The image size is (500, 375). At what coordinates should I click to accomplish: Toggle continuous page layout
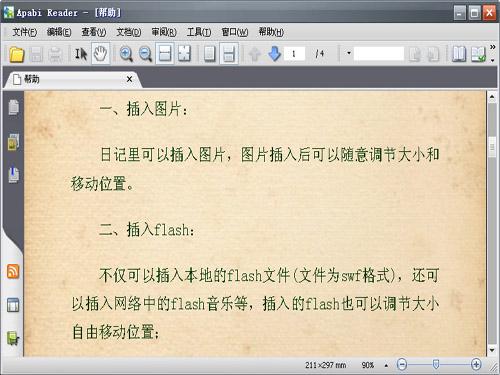pyautogui.click(x=229, y=54)
